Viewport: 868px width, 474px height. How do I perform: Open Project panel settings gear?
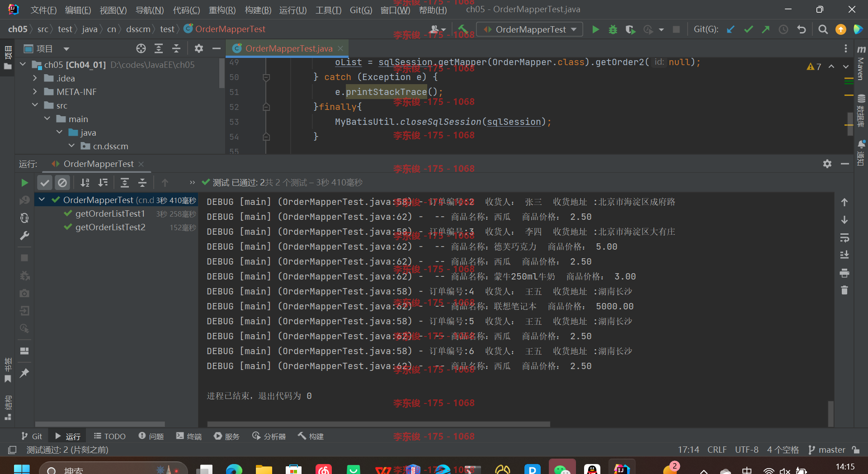199,48
